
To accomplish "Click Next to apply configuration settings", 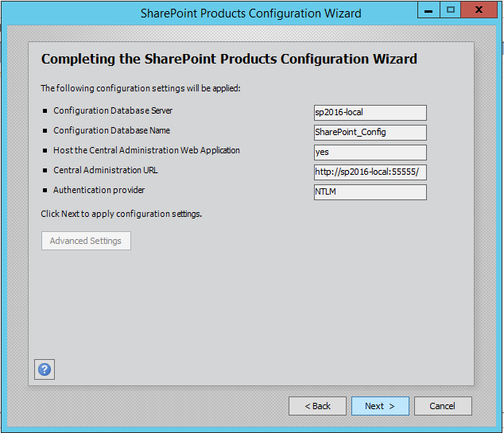I will coord(380,406).
